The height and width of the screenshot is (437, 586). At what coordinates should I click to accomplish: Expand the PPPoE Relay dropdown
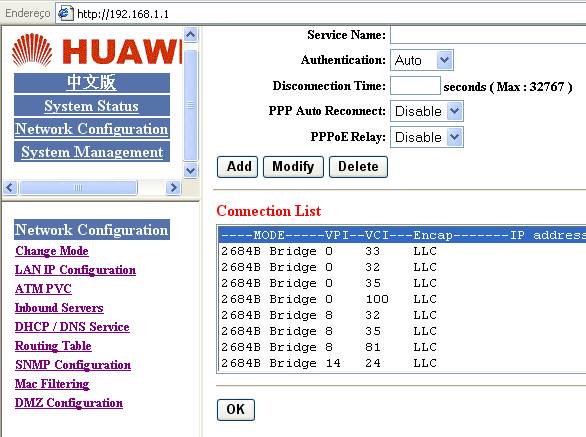tap(427, 137)
